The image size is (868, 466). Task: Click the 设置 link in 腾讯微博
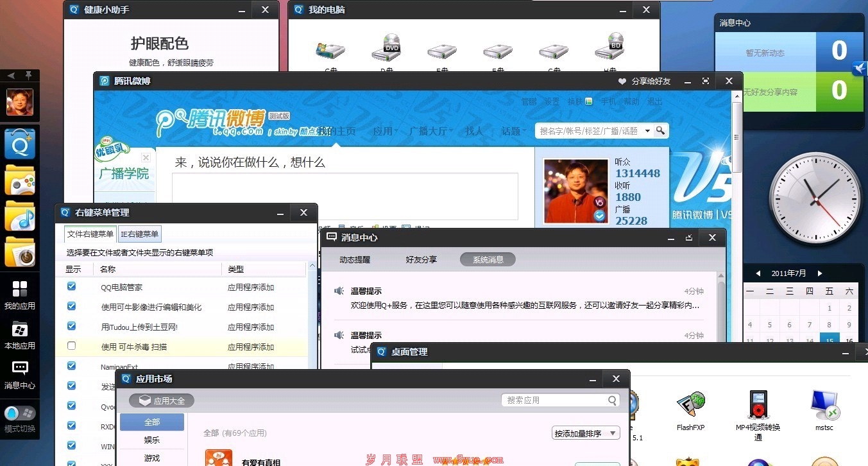tap(552, 101)
